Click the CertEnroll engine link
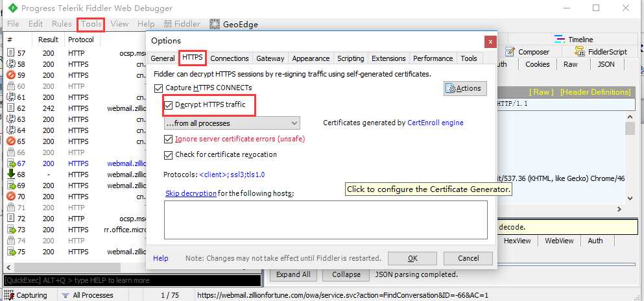The image size is (644, 301). pos(435,123)
